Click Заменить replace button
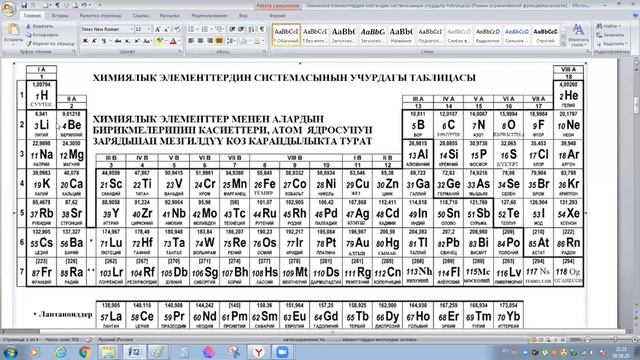 [611, 35]
